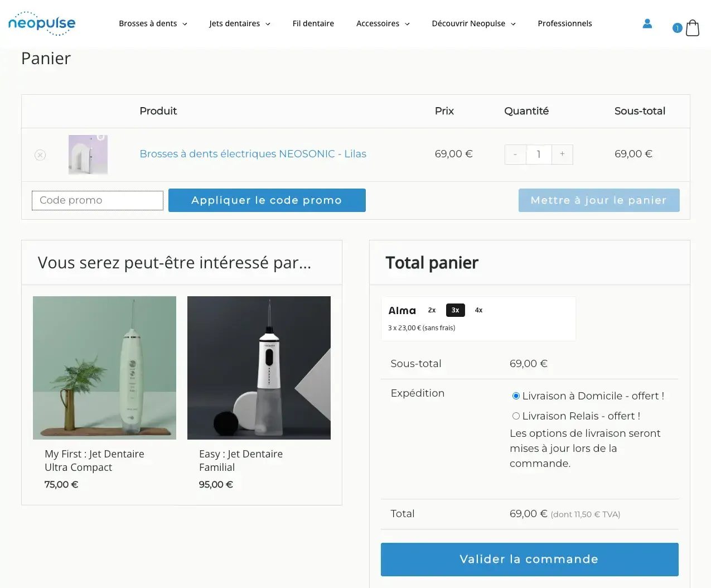The height and width of the screenshot is (588, 711).
Task: Open Professionnels menu item
Action: point(565,23)
